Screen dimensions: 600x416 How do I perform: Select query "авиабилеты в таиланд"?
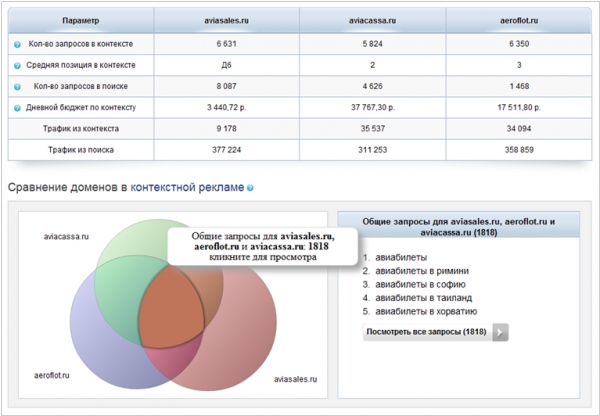424,298
